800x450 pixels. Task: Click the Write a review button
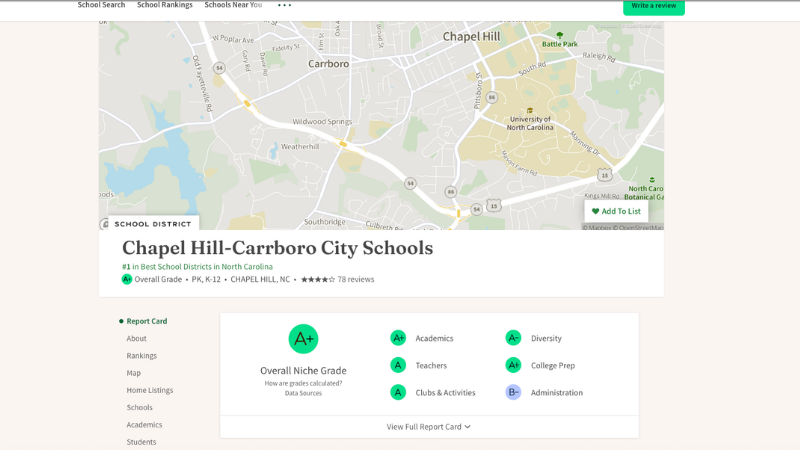(654, 6)
